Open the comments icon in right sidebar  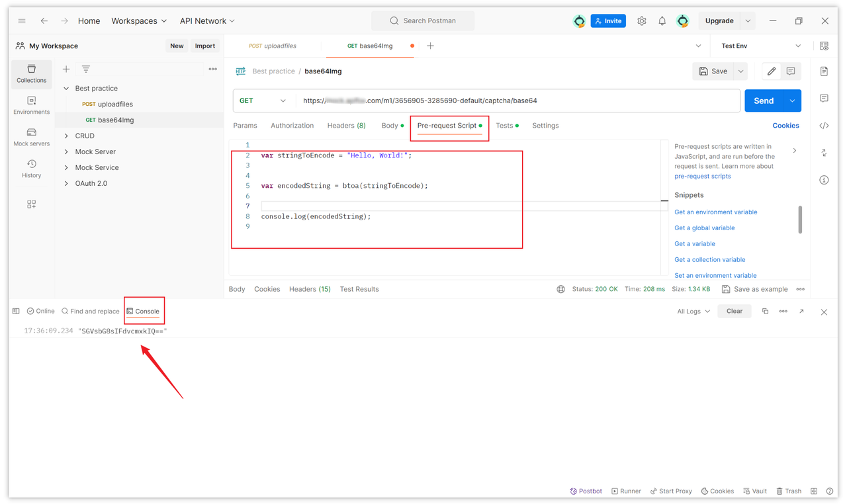point(824,98)
